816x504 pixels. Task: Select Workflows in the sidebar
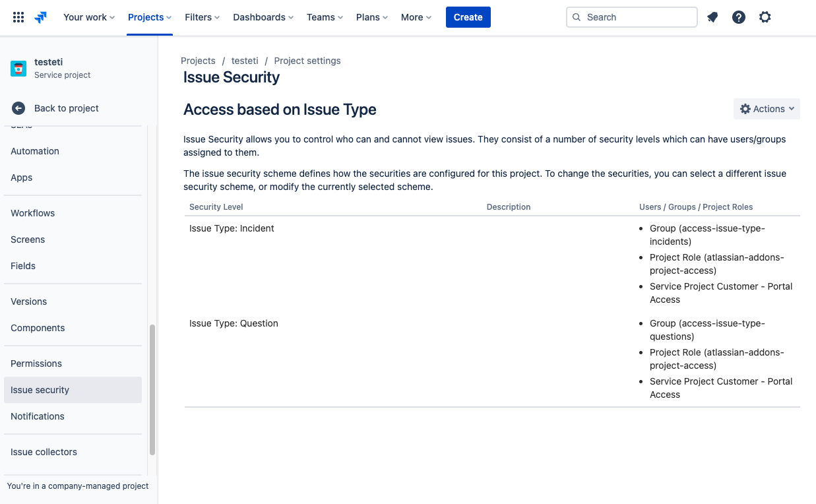pyautogui.click(x=32, y=213)
